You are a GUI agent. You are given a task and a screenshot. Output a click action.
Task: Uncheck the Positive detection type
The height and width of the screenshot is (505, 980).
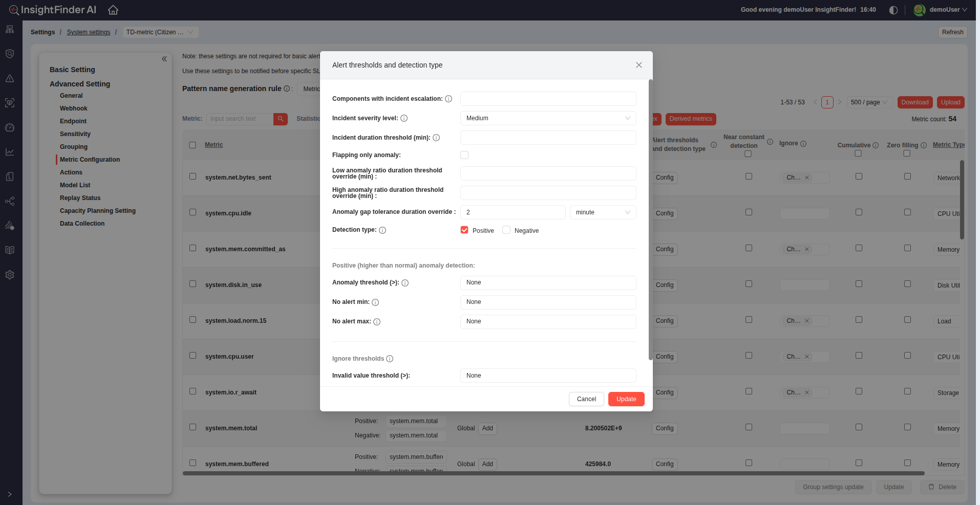pos(464,230)
